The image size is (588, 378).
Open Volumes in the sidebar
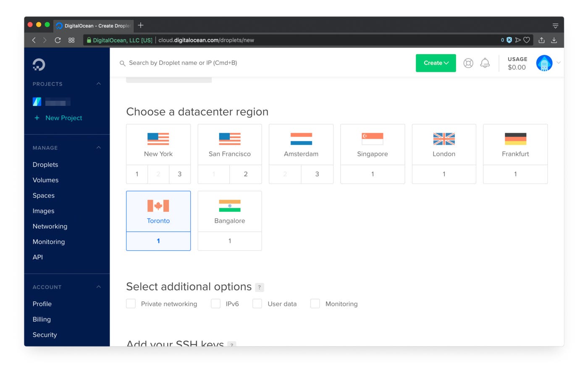(46, 180)
